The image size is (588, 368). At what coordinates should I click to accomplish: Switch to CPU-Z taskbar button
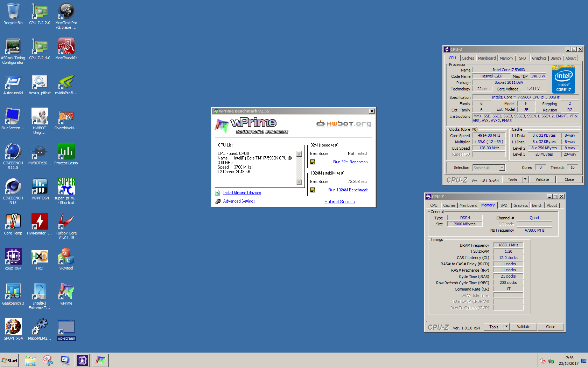tap(82, 361)
